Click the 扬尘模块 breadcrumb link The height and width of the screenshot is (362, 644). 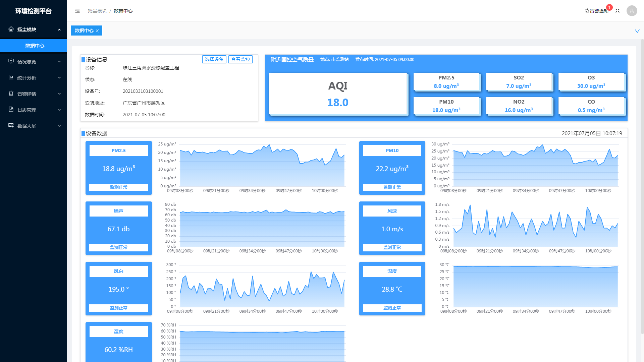pyautogui.click(x=97, y=11)
